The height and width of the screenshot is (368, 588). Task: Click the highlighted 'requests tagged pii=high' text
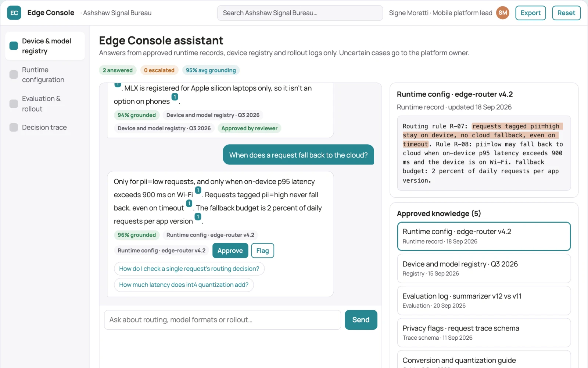pos(516,126)
